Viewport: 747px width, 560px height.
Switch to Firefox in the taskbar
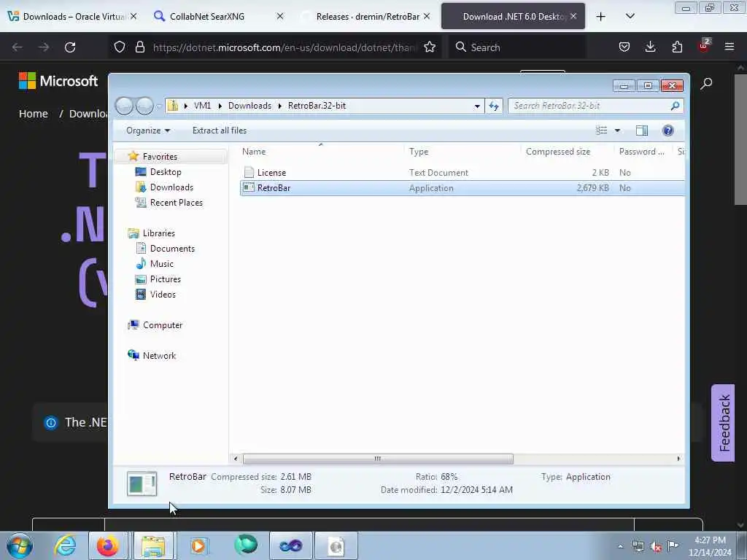[x=108, y=545]
